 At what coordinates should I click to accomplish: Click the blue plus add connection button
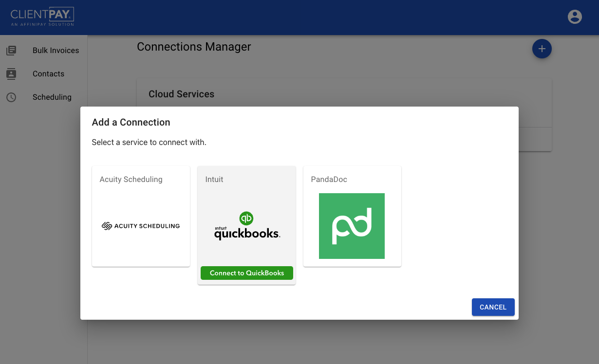pos(542,49)
